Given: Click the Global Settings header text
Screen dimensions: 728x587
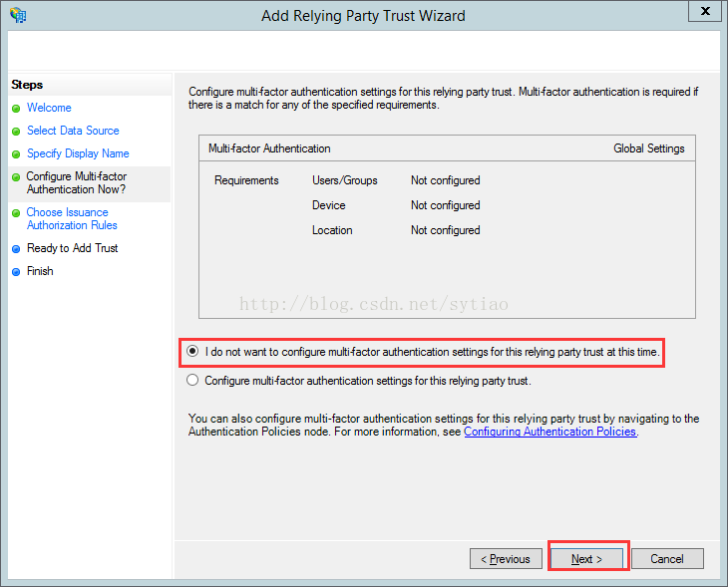Looking at the screenshot, I should [648, 148].
